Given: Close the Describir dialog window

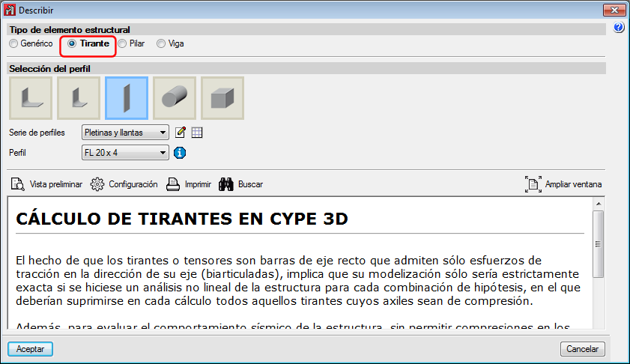Looking at the screenshot, I should (x=614, y=10).
